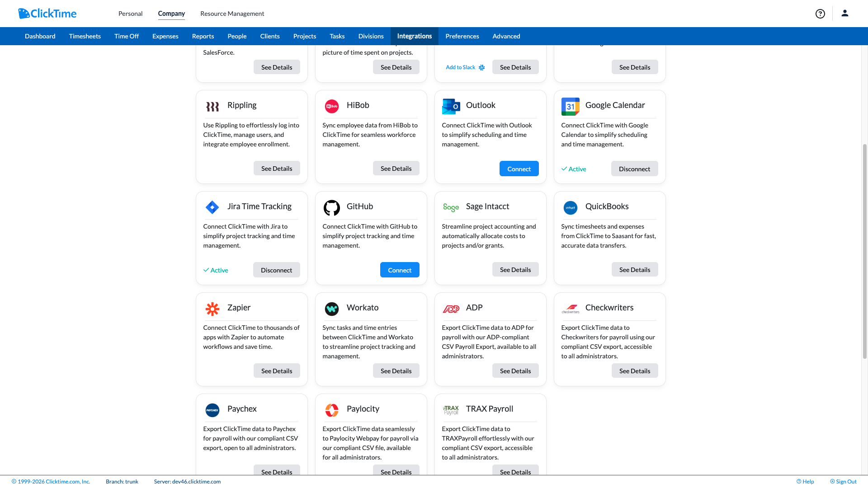The width and height of the screenshot is (868, 488).
Task: Open the Time Off tab
Action: 127,36
